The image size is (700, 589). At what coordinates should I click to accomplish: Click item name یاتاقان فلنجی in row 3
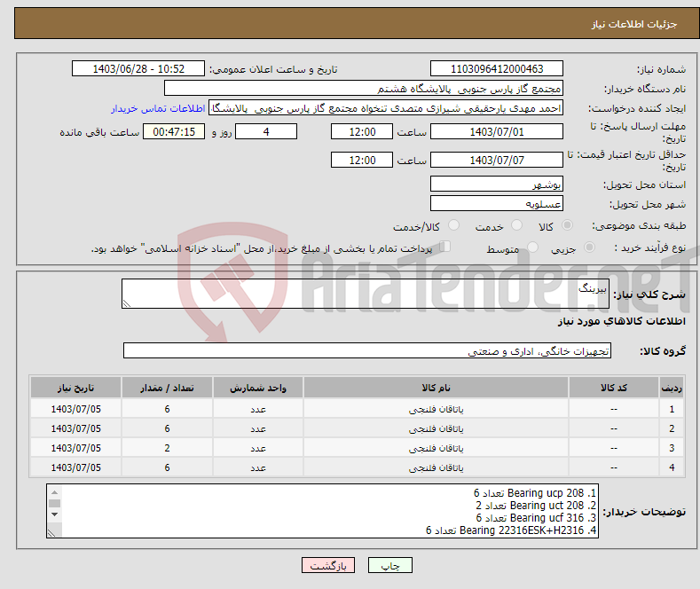pos(437,448)
